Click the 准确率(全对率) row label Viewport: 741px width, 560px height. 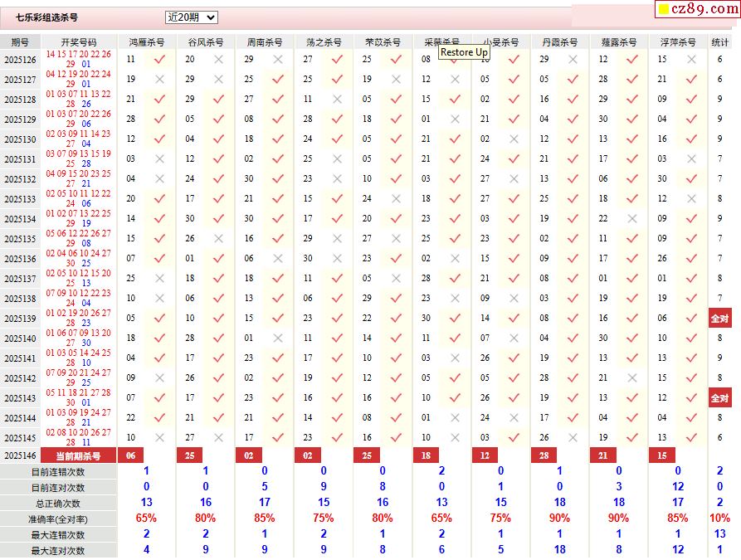click(x=59, y=519)
